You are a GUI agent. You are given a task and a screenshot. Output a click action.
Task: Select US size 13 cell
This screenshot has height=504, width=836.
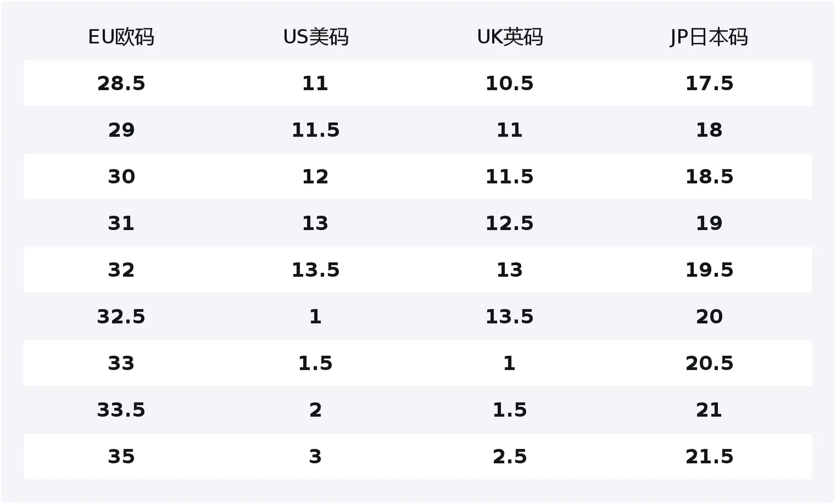point(315,223)
